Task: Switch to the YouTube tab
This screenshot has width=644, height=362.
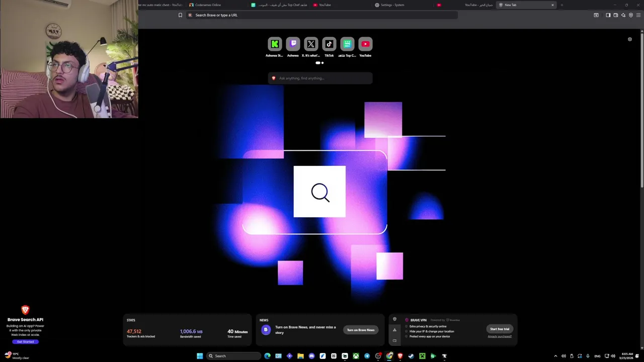Action: point(341,5)
